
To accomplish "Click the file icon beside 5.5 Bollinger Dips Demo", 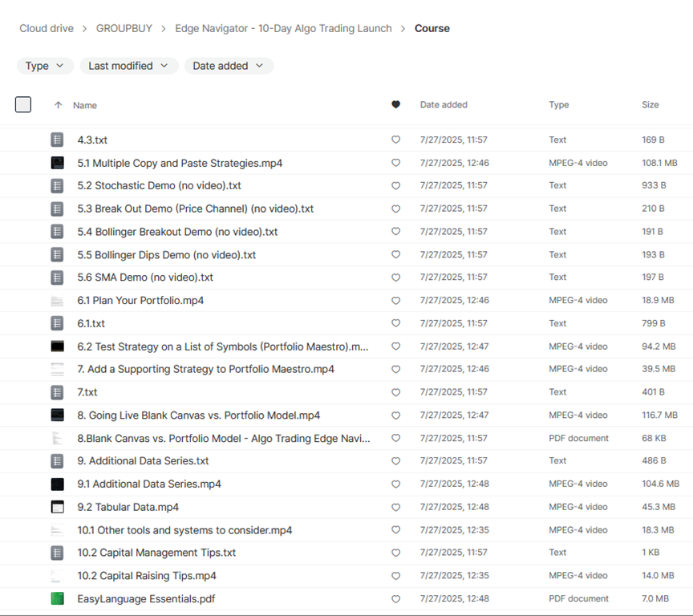I will (x=57, y=254).
